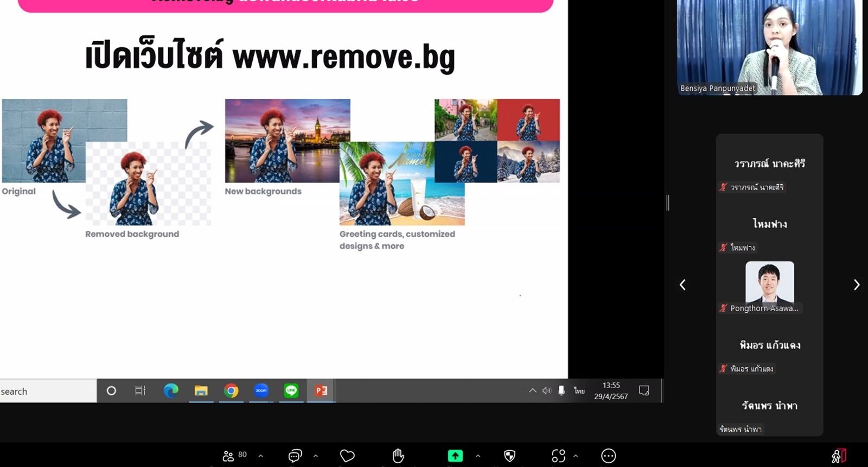
Task: Open the Zoom apps icon
Action: [558, 456]
